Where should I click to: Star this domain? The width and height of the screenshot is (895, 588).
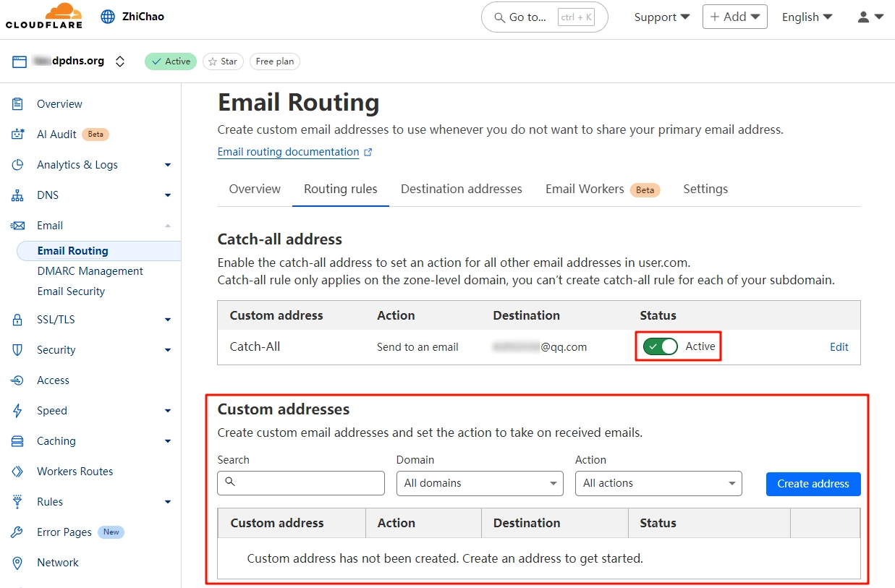click(223, 61)
